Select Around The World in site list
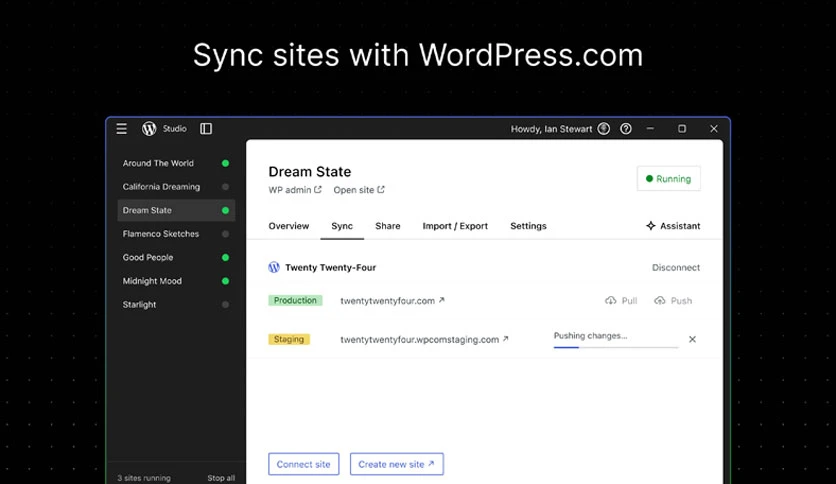The height and width of the screenshot is (484, 836). coord(158,163)
